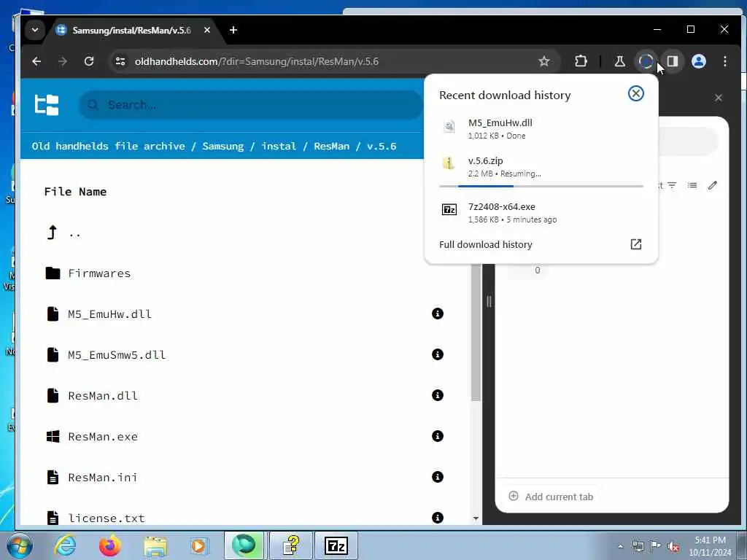Download ResMan.exe file

103,437
